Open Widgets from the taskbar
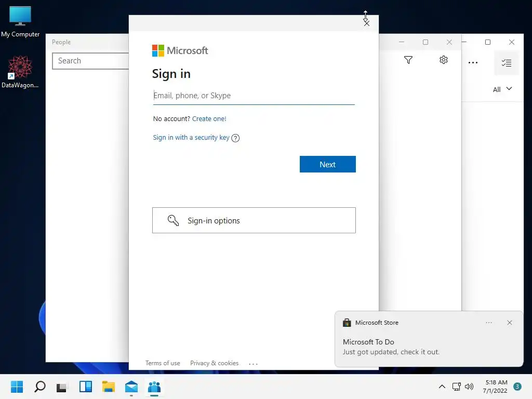Screen dimensions: 532x399 [x=86, y=387]
